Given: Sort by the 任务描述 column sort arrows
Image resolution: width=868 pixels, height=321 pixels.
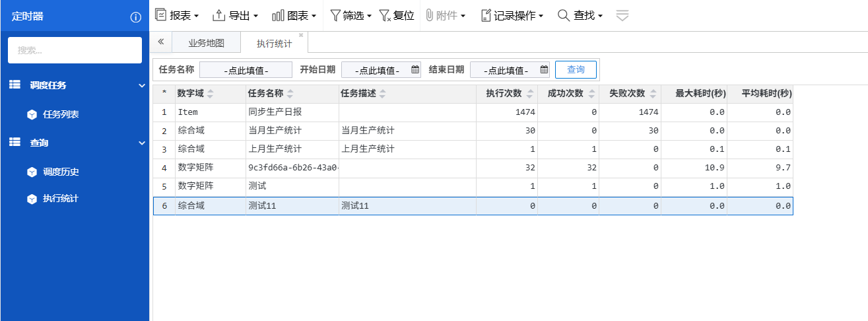Looking at the screenshot, I should coord(383,94).
